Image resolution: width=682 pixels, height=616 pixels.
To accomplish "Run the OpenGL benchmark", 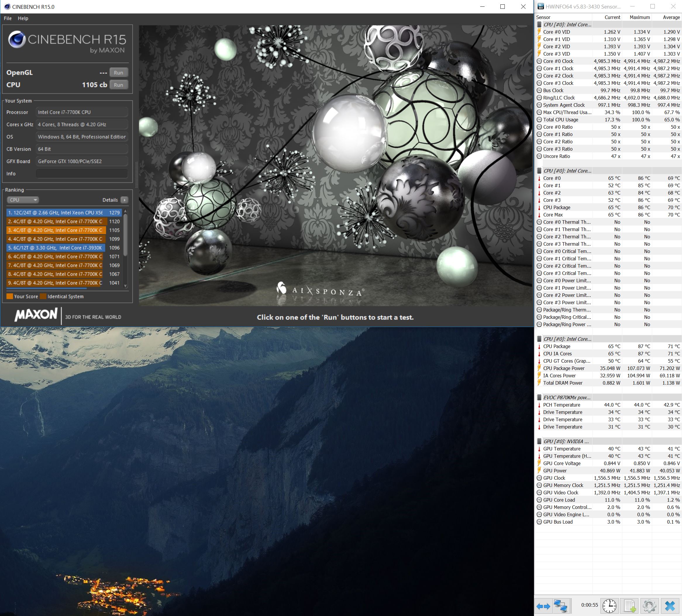I will (x=118, y=72).
